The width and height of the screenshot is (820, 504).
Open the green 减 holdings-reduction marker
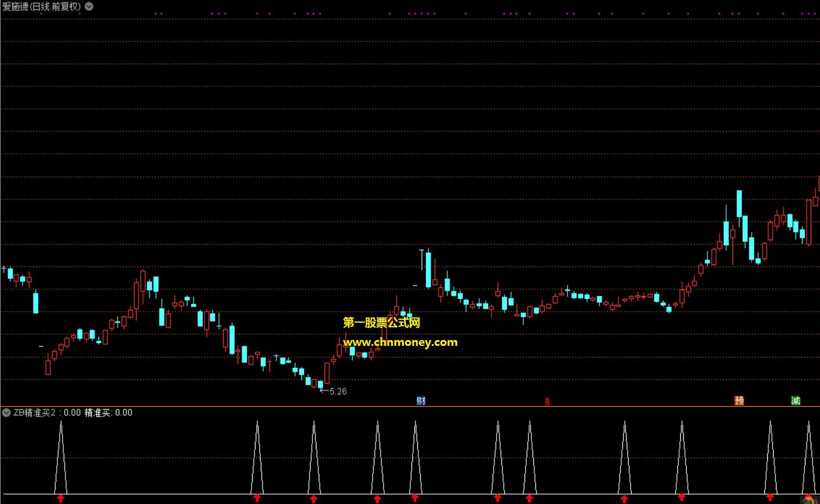[796, 401]
